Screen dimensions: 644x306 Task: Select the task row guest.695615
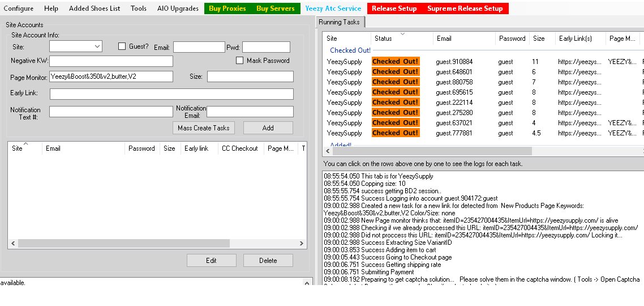point(483,92)
